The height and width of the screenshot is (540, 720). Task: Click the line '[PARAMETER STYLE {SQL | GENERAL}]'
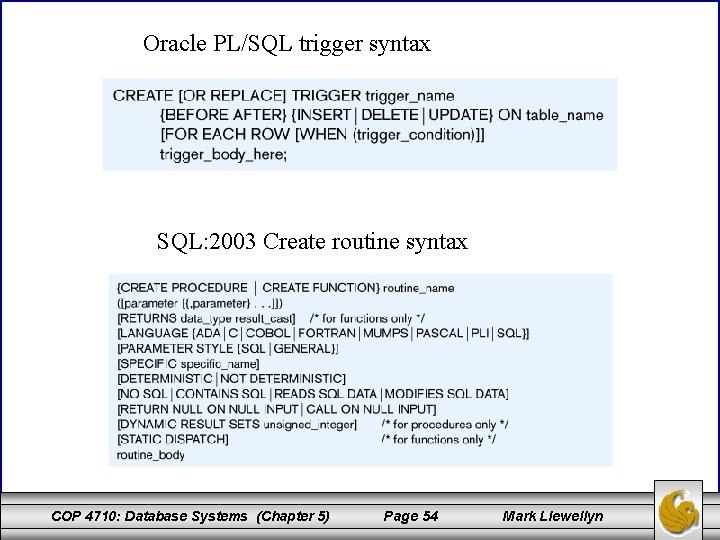point(228,349)
